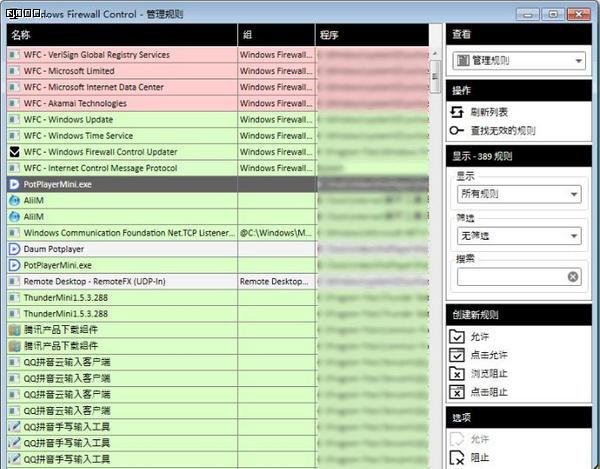Close the Windows Firewall Control window
This screenshot has width=600, height=469.
point(579,14)
